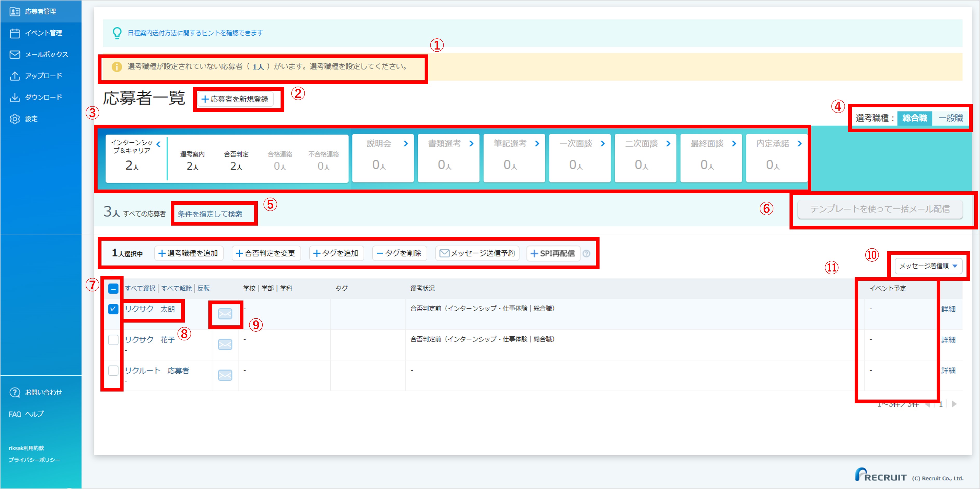Click the applicant management card icon
Screen dimensions: 980x489
coord(15,11)
